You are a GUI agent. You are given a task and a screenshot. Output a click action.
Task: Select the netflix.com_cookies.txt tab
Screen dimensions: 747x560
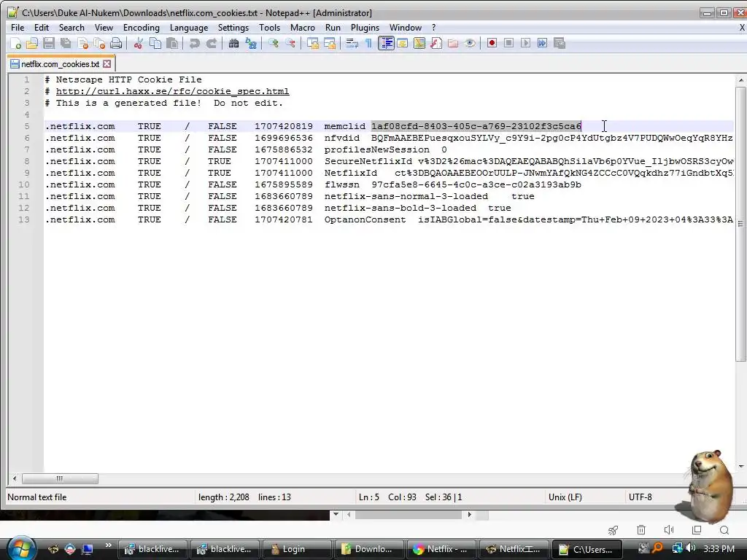tap(60, 64)
